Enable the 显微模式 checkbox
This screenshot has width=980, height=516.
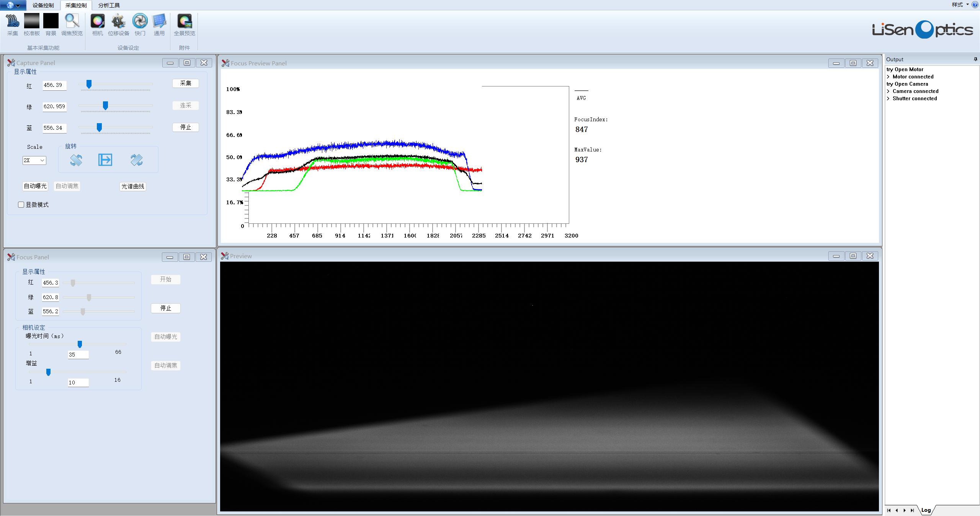click(x=21, y=205)
